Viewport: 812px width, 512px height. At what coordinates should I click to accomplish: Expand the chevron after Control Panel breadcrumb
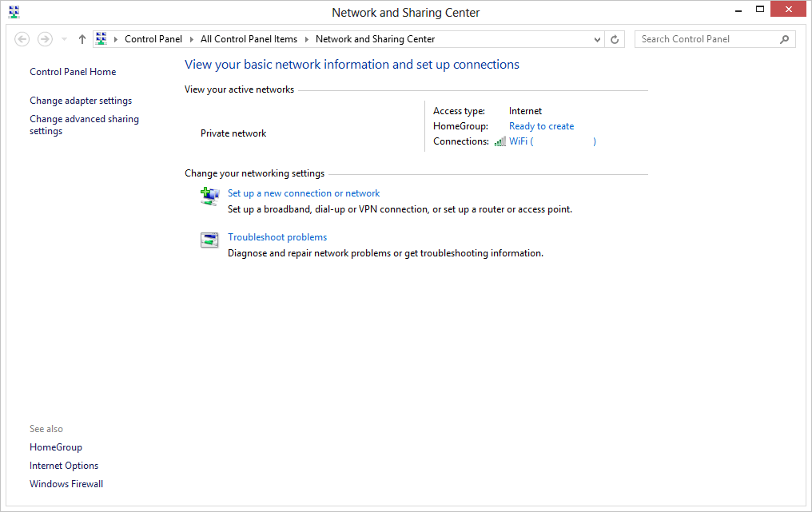pos(192,39)
